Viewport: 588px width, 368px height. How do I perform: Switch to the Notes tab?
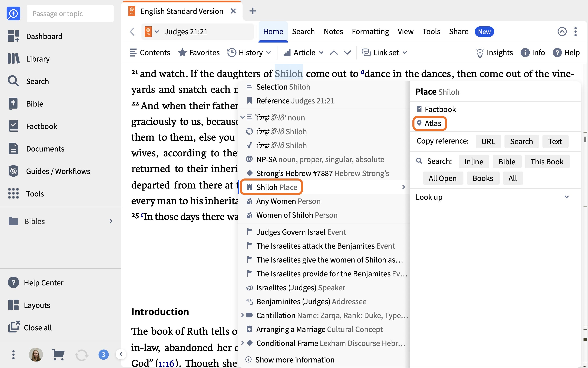click(x=333, y=32)
